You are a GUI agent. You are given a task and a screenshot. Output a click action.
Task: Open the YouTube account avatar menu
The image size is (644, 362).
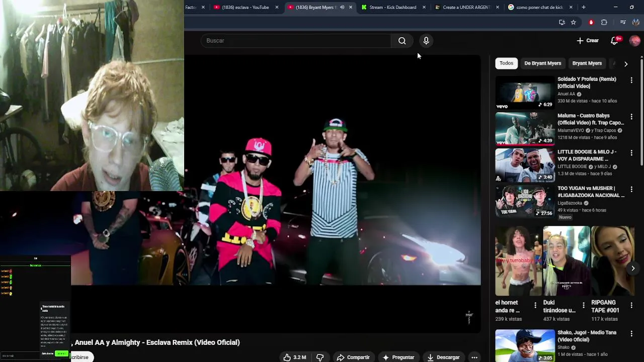(634, 41)
